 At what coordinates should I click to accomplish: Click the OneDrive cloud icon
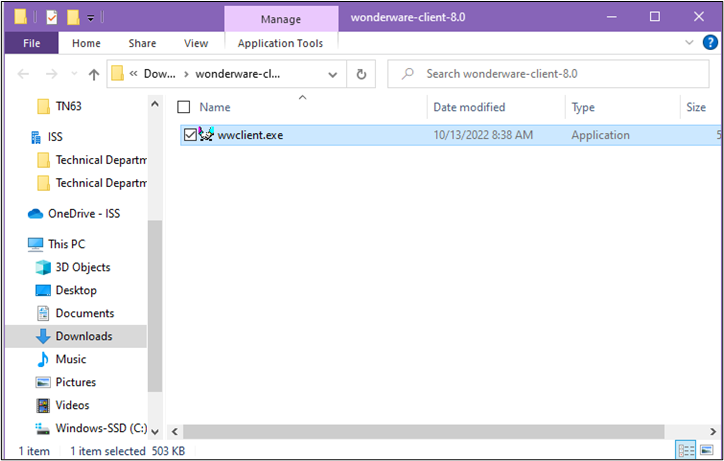pyautogui.click(x=36, y=213)
